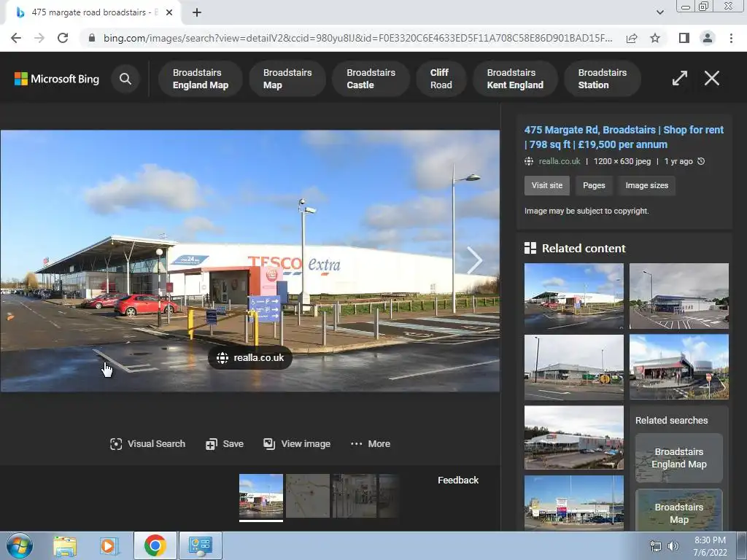Reload the page
Image resolution: width=747 pixels, height=560 pixels.
[63, 38]
